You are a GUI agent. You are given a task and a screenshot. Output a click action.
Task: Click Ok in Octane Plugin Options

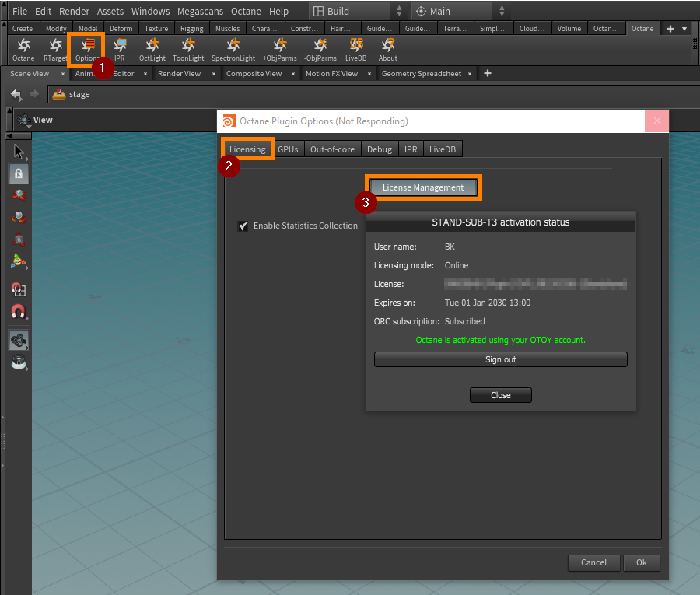pyautogui.click(x=641, y=562)
